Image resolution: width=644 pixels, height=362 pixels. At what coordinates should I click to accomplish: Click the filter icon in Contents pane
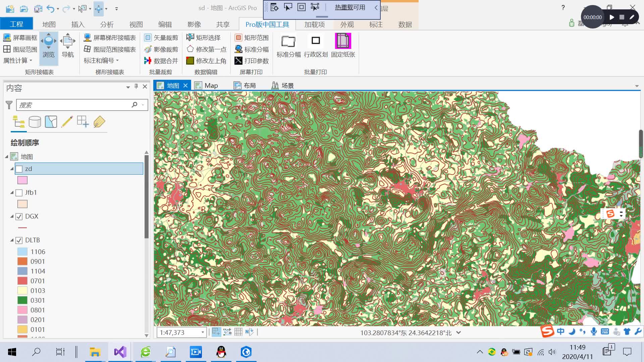[x=9, y=105]
